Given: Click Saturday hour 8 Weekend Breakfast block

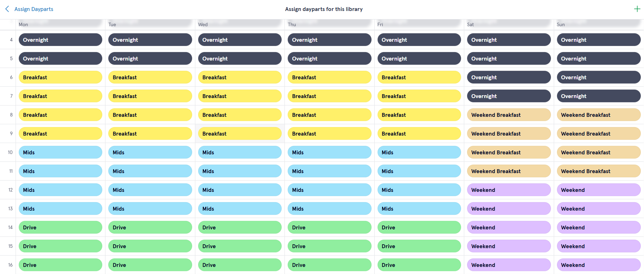Looking at the screenshot, I should [x=508, y=115].
